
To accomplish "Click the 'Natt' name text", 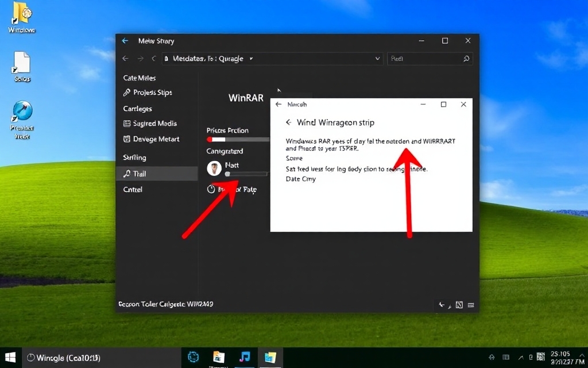I will pos(232,165).
